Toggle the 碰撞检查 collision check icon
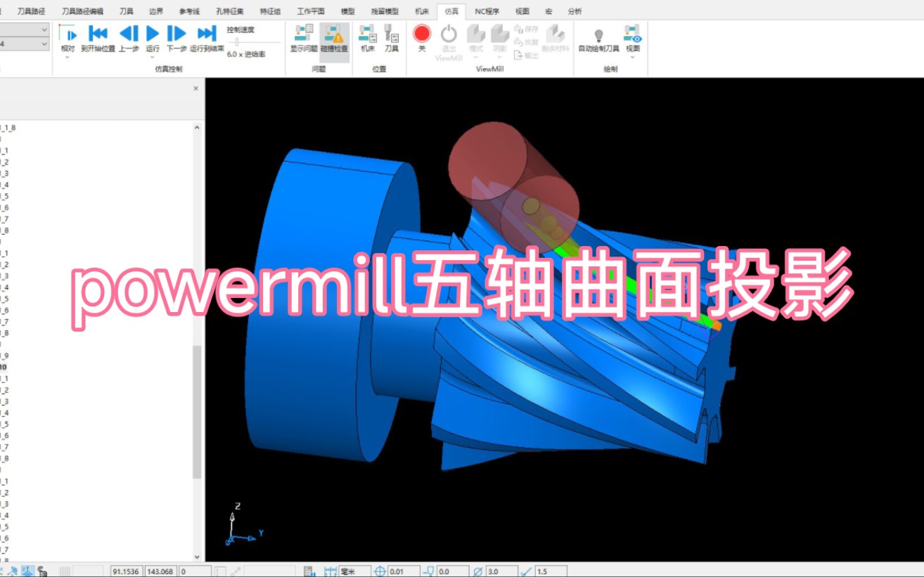 pyautogui.click(x=334, y=33)
